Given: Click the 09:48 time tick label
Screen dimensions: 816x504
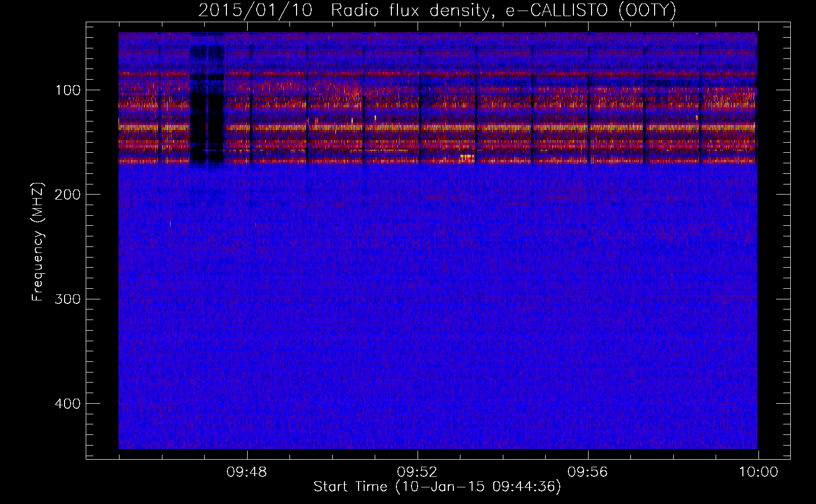Looking at the screenshot, I should (x=247, y=472).
